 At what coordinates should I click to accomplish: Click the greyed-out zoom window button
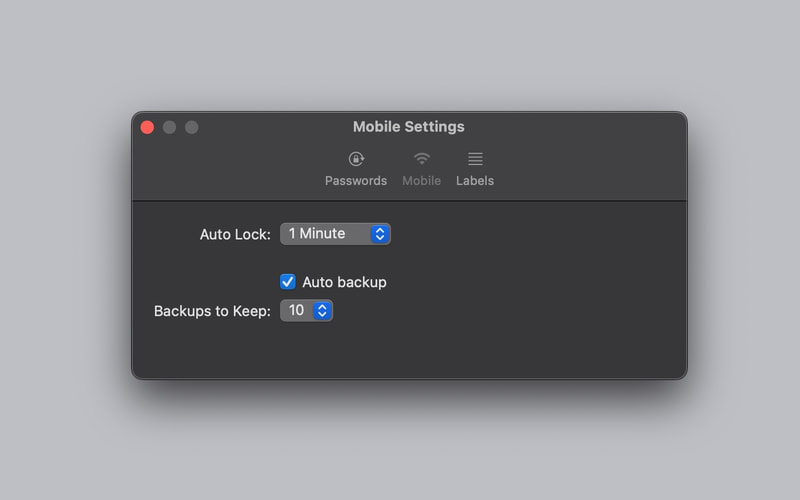click(192, 127)
